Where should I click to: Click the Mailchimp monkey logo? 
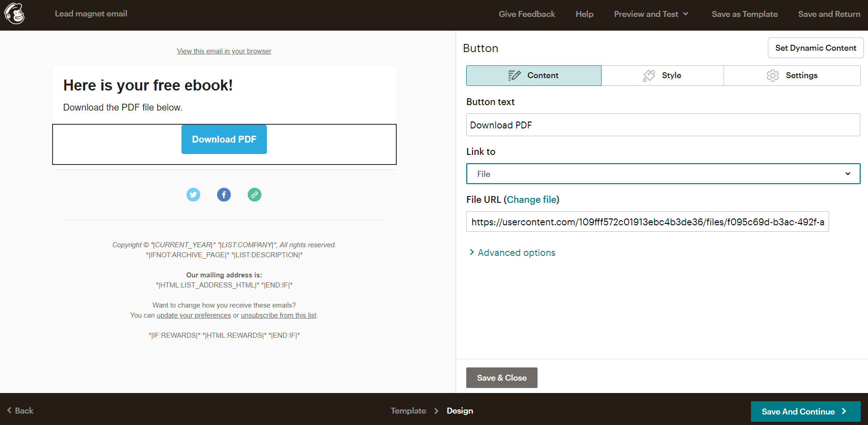click(x=14, y=13)
